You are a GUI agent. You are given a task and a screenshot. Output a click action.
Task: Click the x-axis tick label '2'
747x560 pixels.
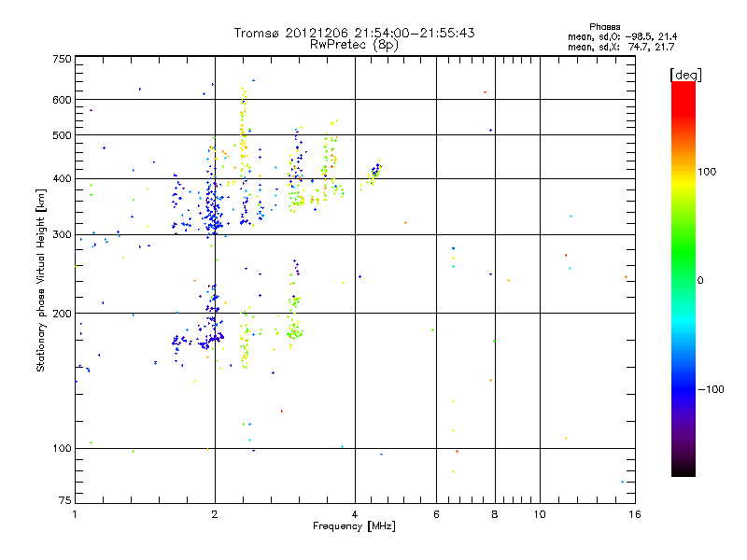pos(215,514)
